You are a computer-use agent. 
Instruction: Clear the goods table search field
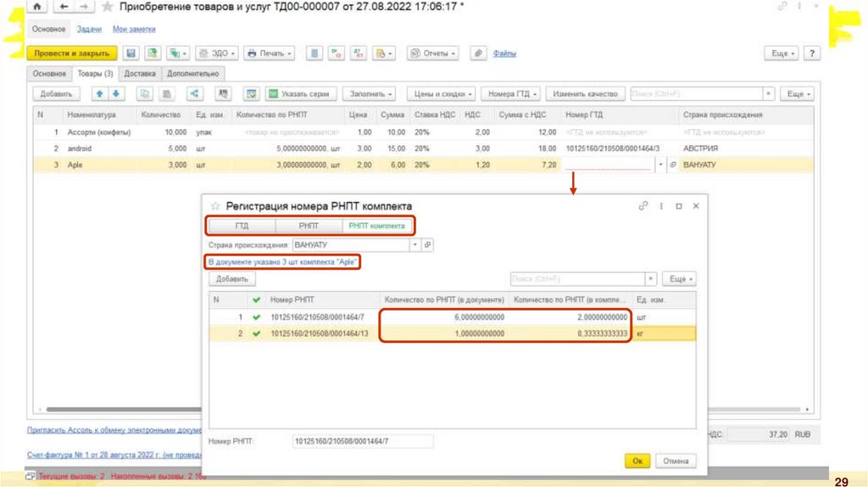(768, 93)
